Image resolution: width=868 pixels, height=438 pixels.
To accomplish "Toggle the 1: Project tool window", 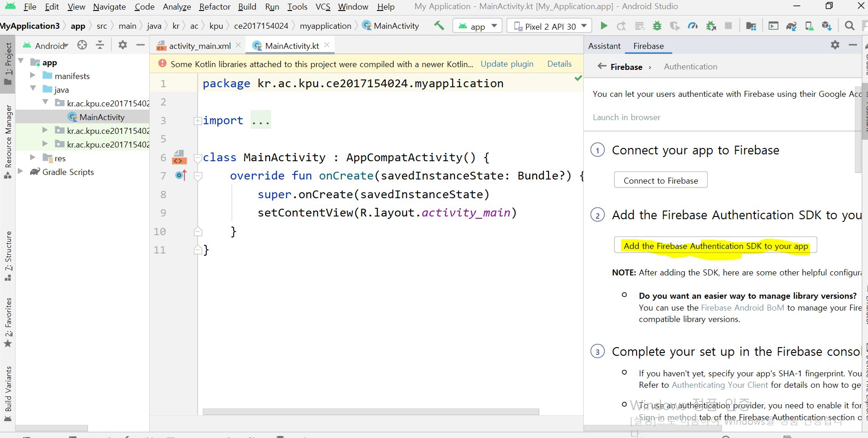I will coord(8,64).
